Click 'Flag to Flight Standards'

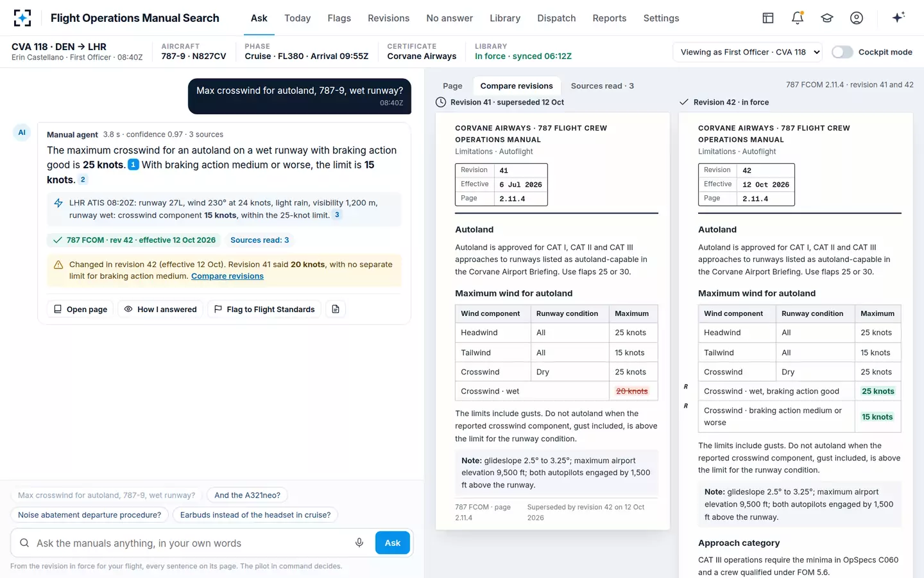tap(264, 310)
